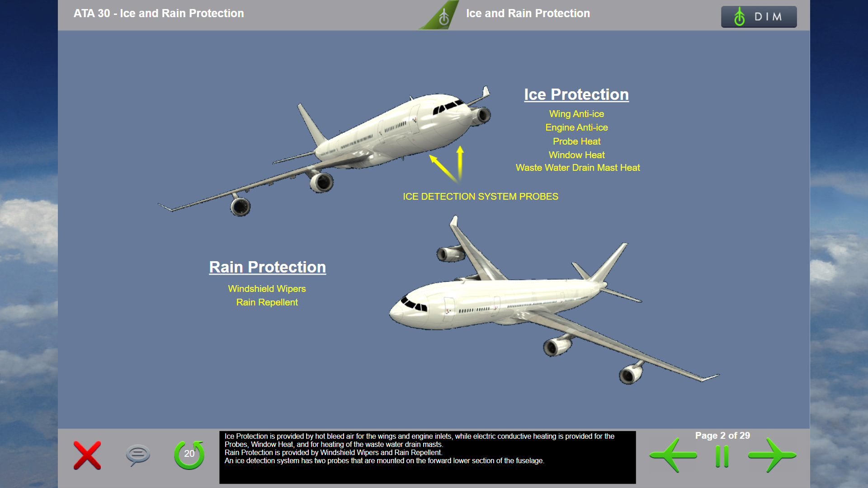
Task: Click the Ice Protection heading label
Action: (576, 94)
